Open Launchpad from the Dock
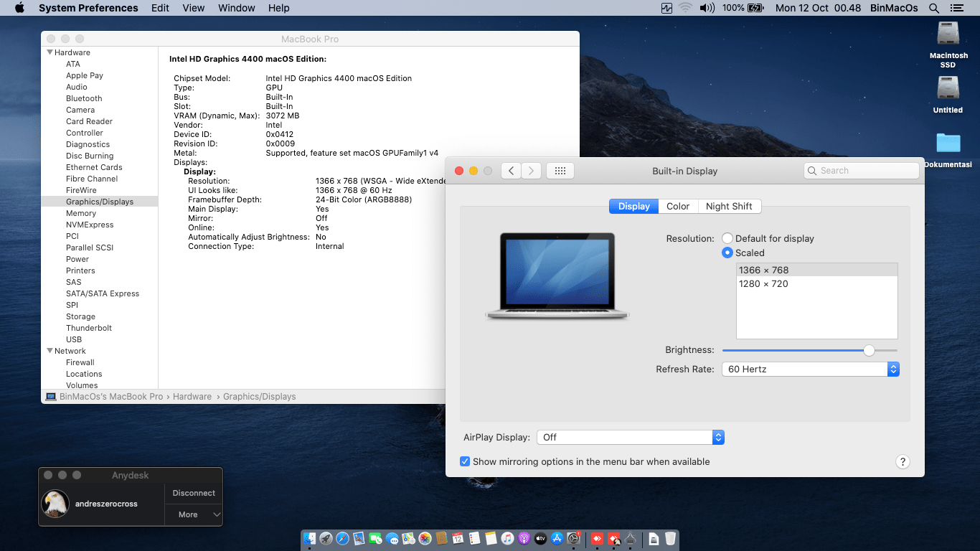Image resolution: width=980 pixels, height=551 pixels. 326,538
